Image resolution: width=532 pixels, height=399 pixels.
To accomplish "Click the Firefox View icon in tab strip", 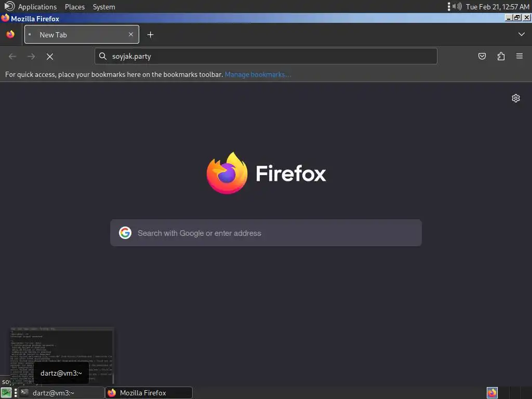I will [x=10, y=34].
